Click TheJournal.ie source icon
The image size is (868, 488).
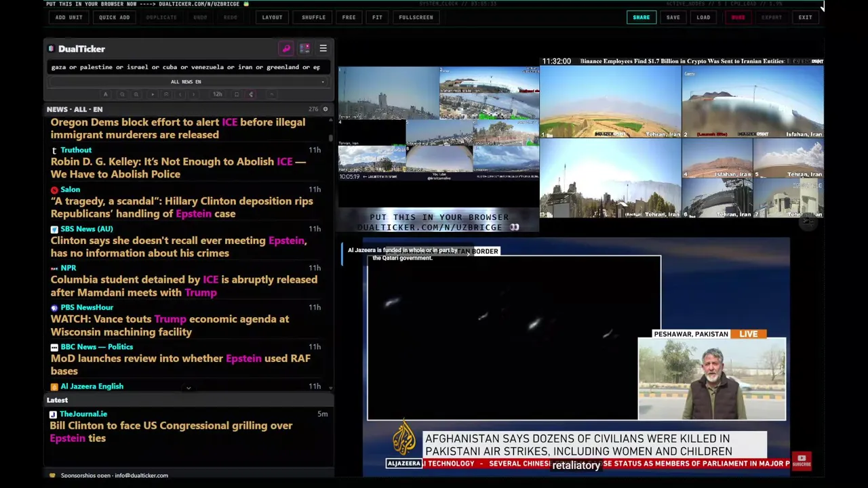53,414
